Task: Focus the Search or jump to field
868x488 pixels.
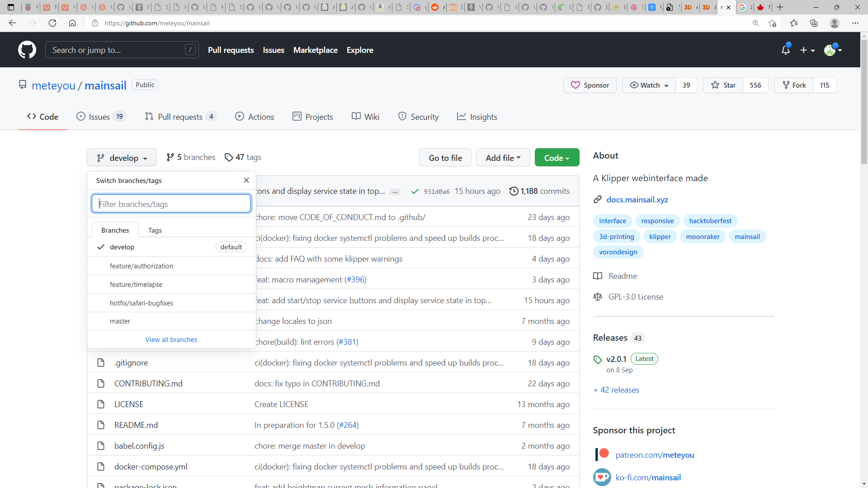Action: (122, 50)
